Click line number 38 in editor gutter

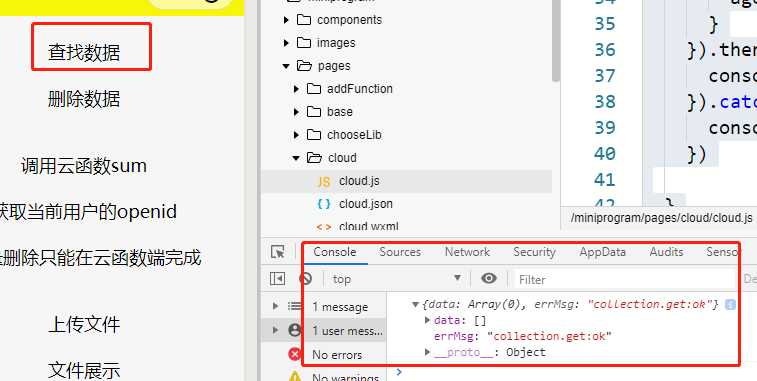pyautogui.click(x=605, y=102)
